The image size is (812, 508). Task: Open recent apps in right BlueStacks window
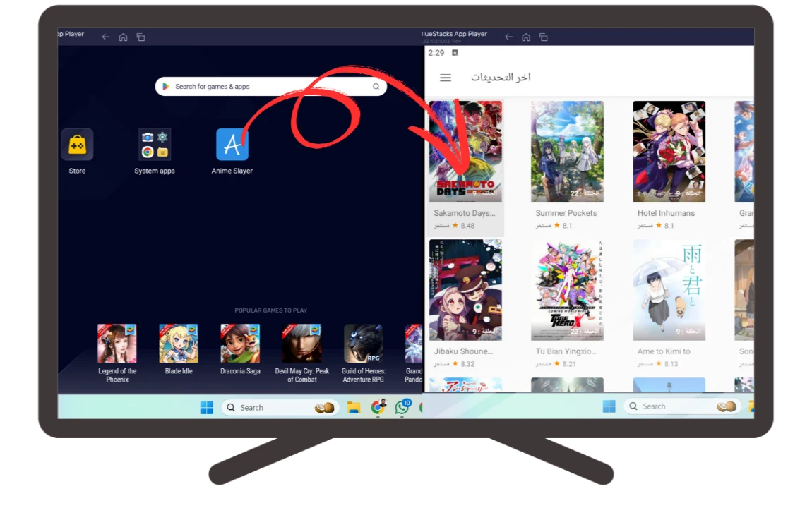(543, 37)
